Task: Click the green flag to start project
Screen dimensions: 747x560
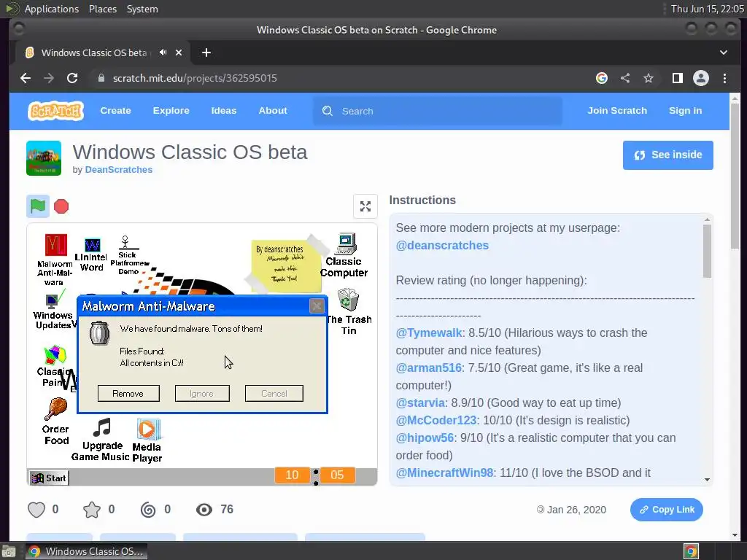Action: [38, 206]
